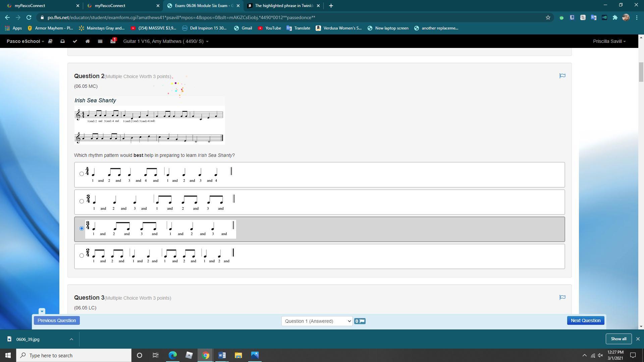The image size is (644, 362).
Task: Click the inbox tray icon
Action: tap(62, 41)
